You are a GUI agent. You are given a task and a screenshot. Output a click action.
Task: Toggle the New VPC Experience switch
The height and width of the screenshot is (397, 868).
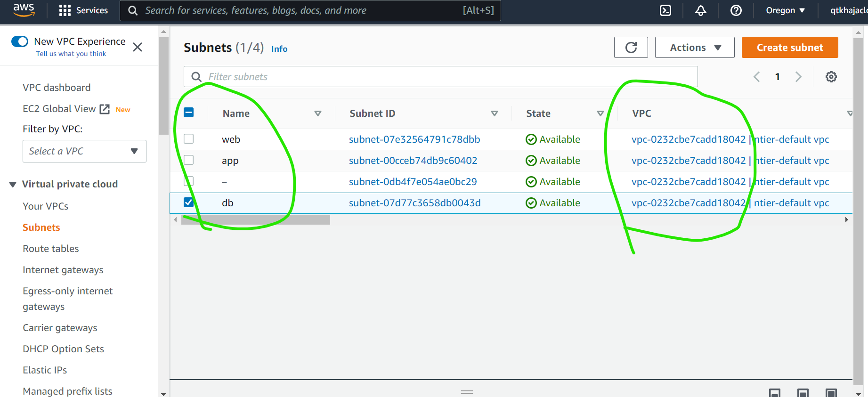[x=20, y=41]
